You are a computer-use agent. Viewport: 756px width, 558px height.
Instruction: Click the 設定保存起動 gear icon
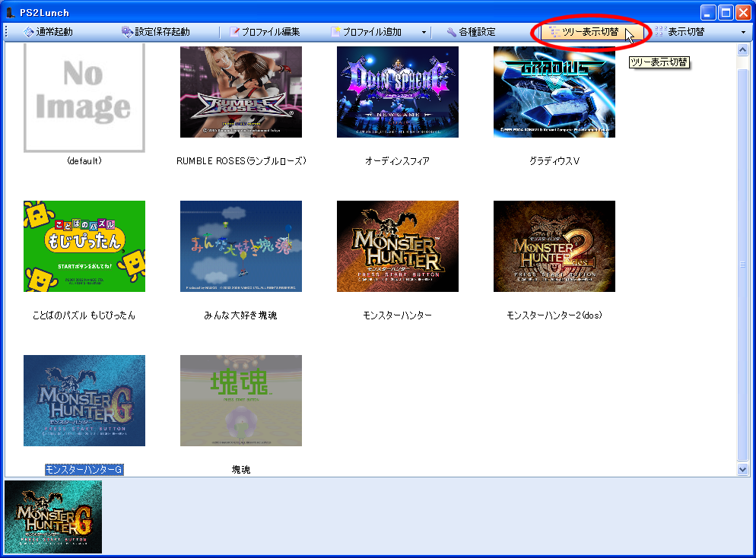click(x=127, y=32)
